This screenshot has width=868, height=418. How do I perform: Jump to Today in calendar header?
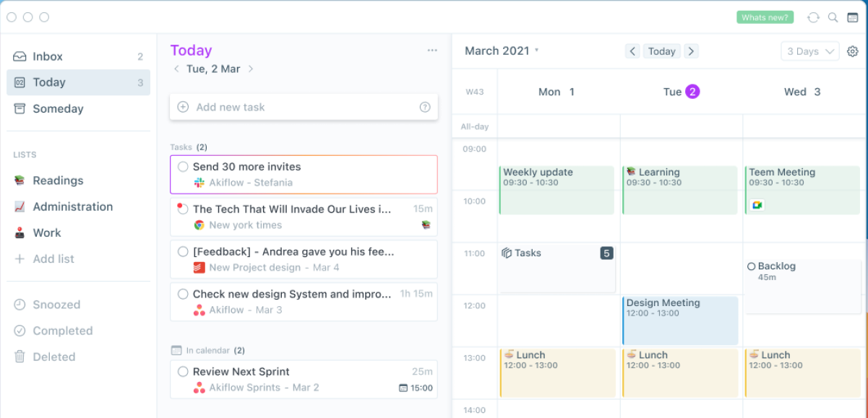click(x=661, y=51)
